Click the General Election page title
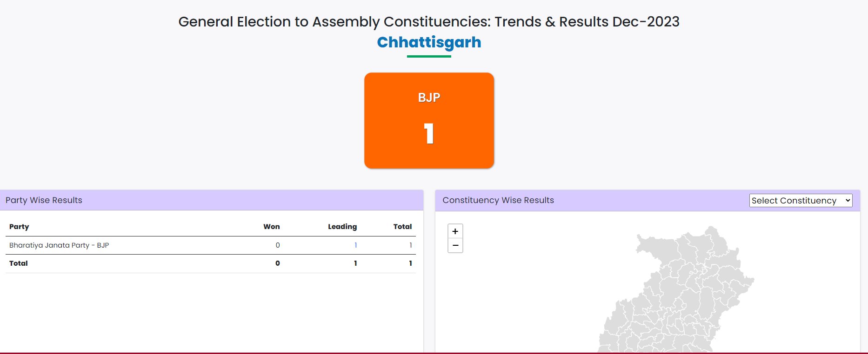 [429, 22]
